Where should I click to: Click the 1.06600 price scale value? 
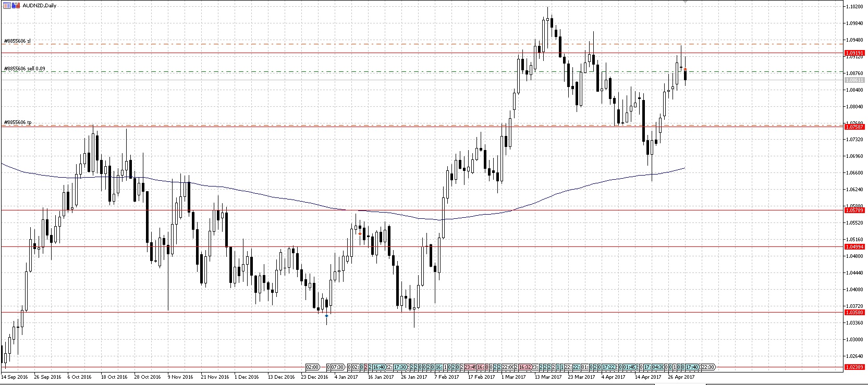coord(855,172)
